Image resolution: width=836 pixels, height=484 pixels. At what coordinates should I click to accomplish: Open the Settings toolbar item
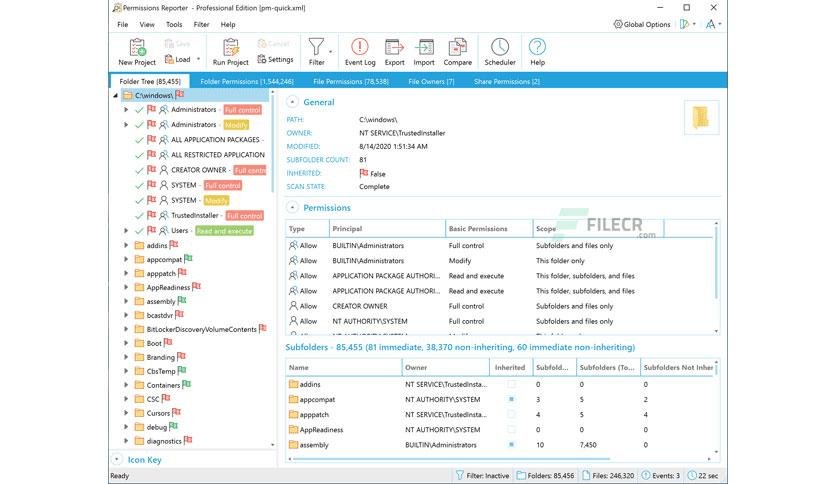275,59
